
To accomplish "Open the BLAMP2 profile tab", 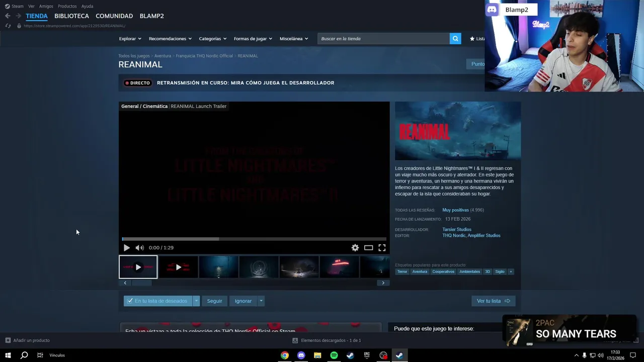I will click(x=151, y=16).
